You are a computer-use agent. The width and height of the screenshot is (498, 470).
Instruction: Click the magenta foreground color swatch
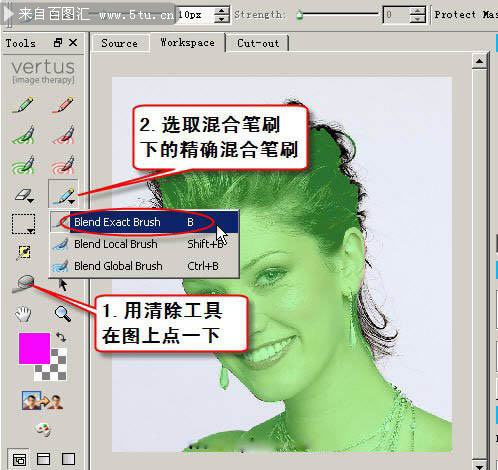click(34, 348)
